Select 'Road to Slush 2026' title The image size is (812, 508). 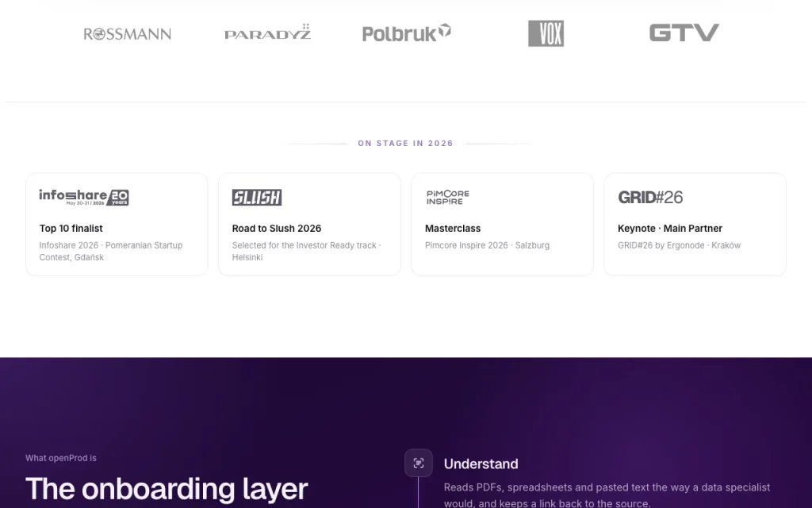point(277,229)
